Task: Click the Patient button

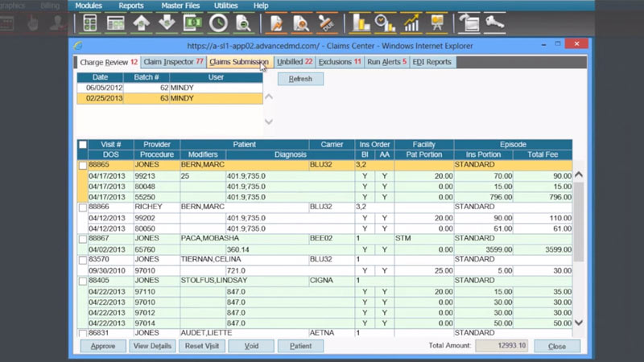Action: (x=300, y=346)
